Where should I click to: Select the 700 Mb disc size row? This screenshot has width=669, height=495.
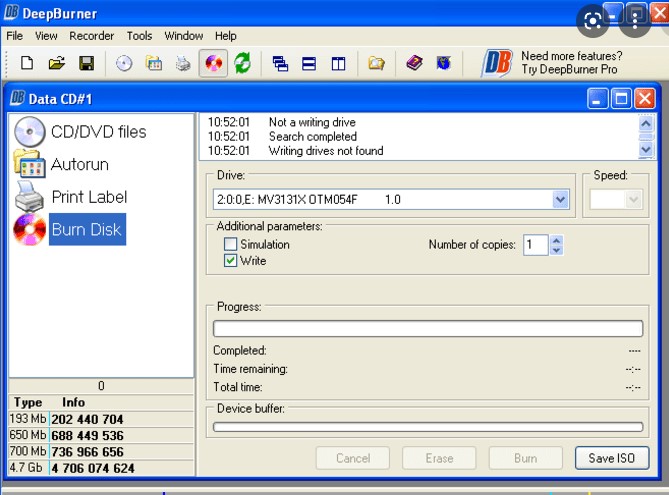102,451
